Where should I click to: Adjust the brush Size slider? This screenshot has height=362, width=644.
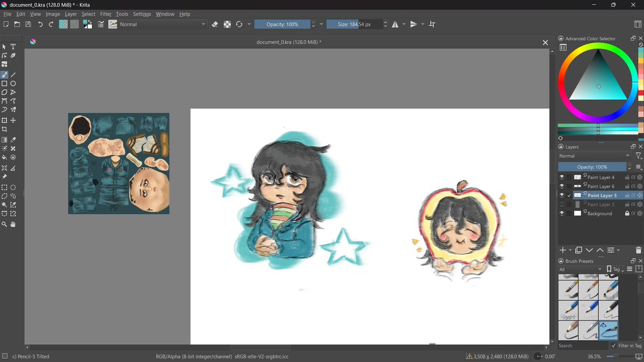tap(354, 24)
